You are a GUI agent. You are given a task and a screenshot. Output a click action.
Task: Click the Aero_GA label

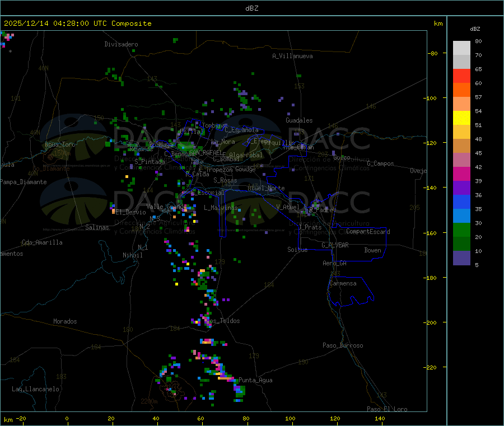point(335,263)
